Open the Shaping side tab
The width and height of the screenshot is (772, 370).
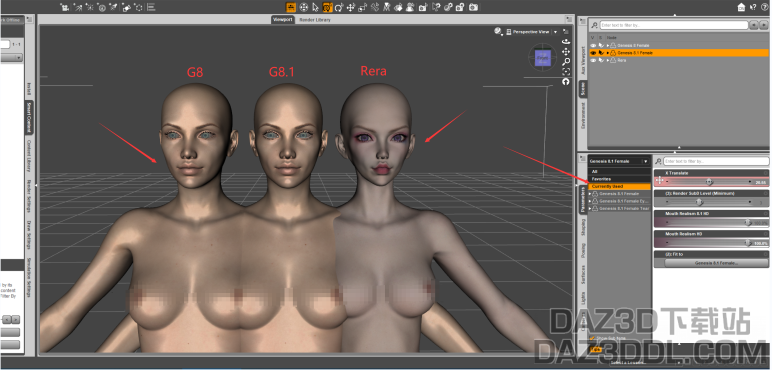click(583, 227)
